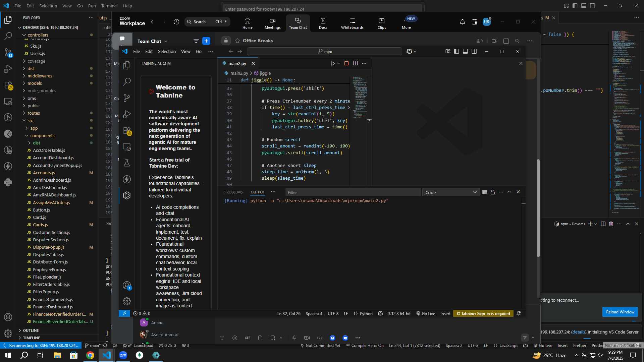644x362 pixels.
Task: Open Whiteboards in Zoom Workplace
Action: 352,23
